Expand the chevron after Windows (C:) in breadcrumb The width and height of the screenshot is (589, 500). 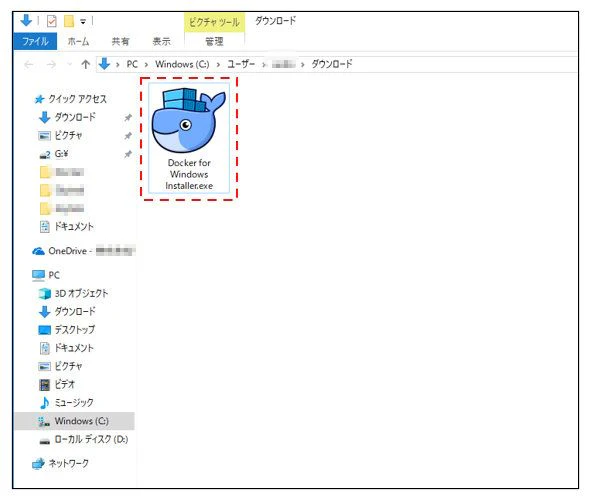(x=218, y=65)
